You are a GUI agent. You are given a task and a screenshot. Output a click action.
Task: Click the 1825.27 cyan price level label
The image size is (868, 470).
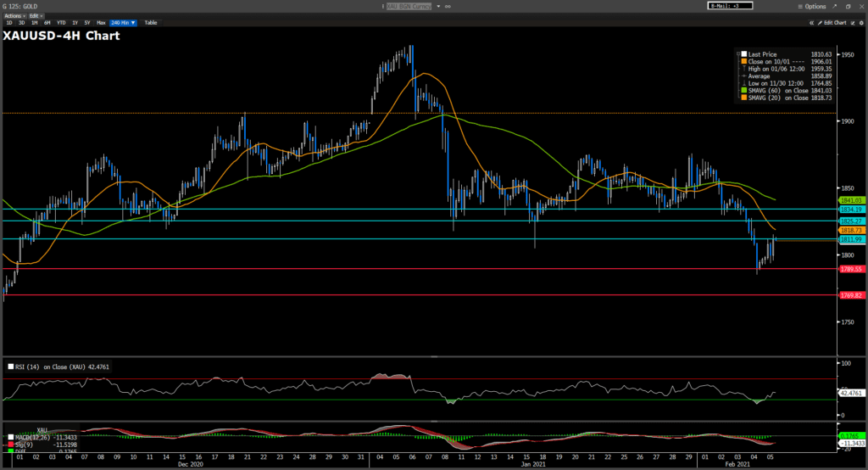pos(851,221)
